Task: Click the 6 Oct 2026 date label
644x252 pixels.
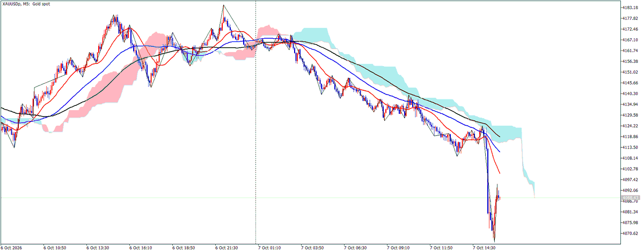Action: click(x=12, y=248)
